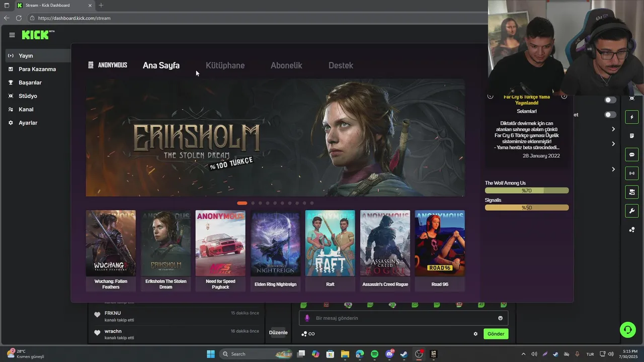
Task: Switch to the Destek tab
Action: 341,65
